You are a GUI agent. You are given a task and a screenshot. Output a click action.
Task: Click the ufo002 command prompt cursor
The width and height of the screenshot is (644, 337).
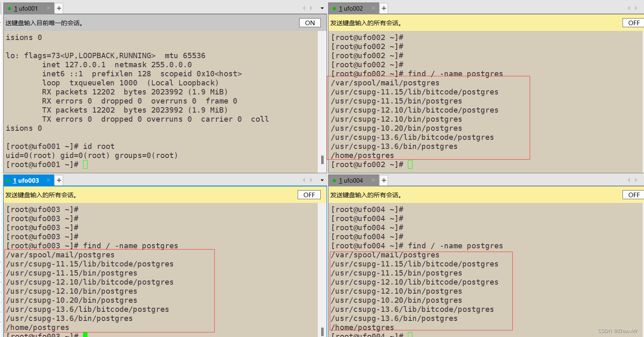pos(410,165)
